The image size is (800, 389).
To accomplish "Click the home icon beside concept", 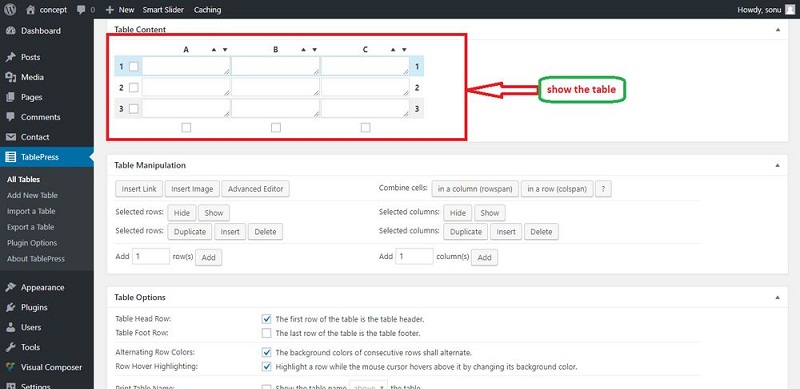I will click(x=31, y=10).
